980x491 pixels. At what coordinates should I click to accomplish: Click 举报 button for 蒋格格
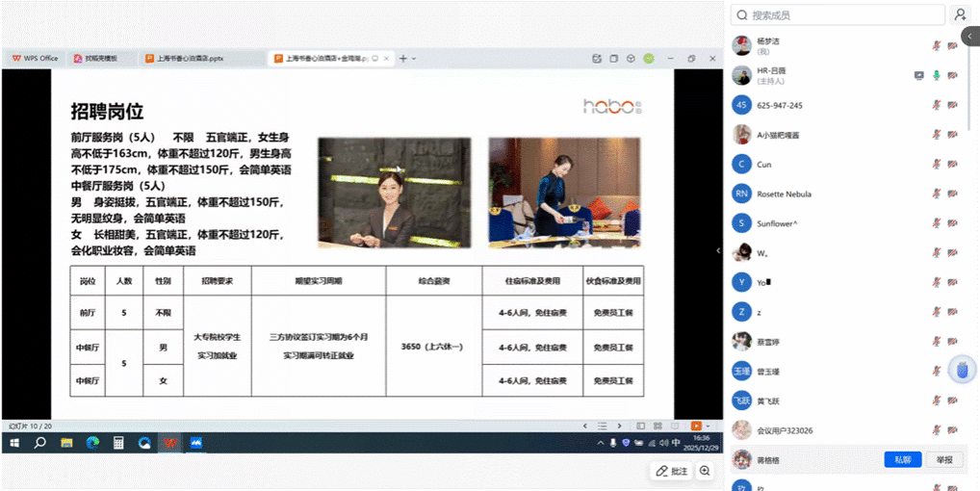[943, 460]
